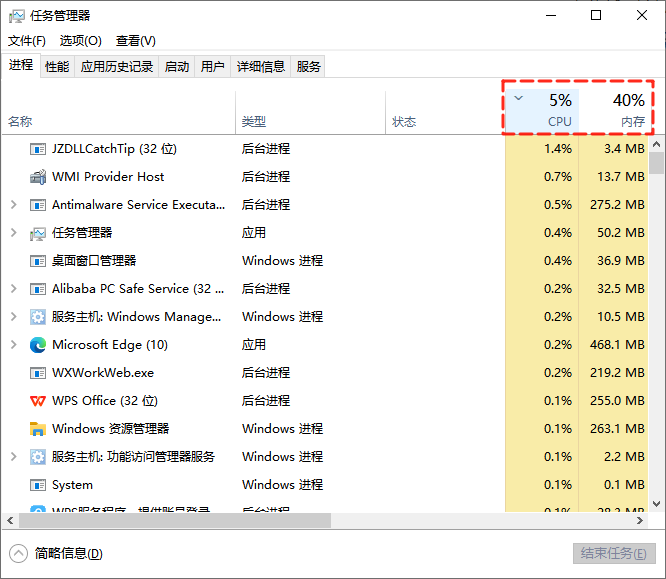Click the Windows 资源管理器 folder icon

click(38, 429)
